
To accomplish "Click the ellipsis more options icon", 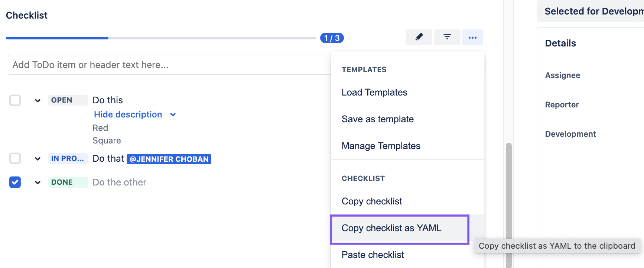I will tap(472, 37).
